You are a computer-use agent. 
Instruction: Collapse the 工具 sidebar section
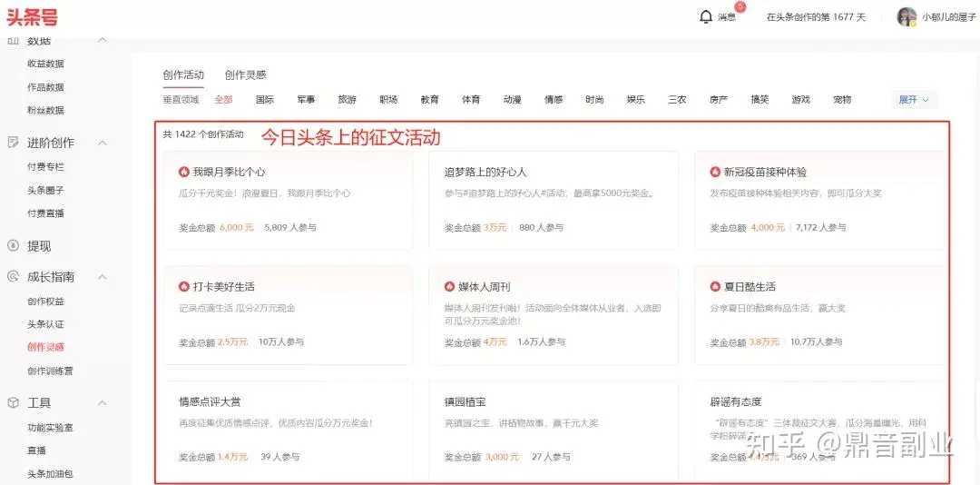[x=103, y=403]
